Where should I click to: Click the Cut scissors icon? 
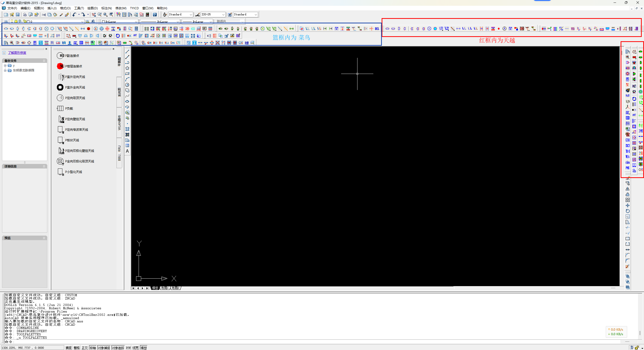pyautogui.click(x=44, y=15)
